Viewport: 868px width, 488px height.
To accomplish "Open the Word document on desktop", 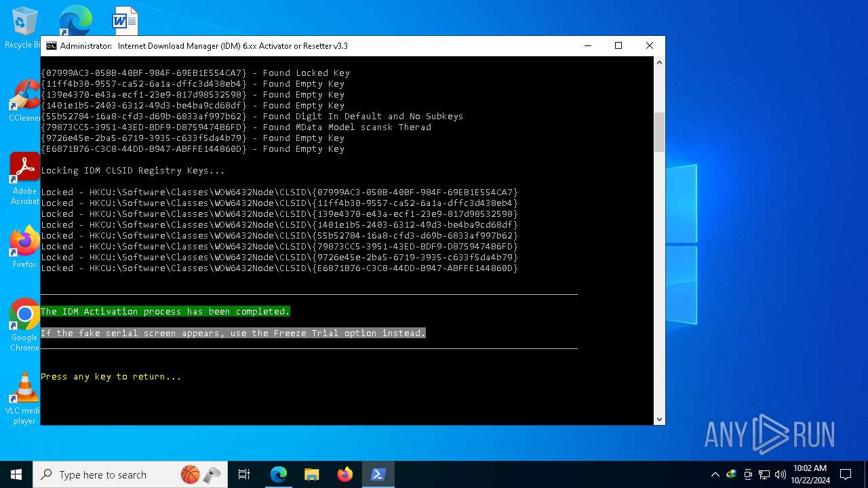I will point(125,20).
